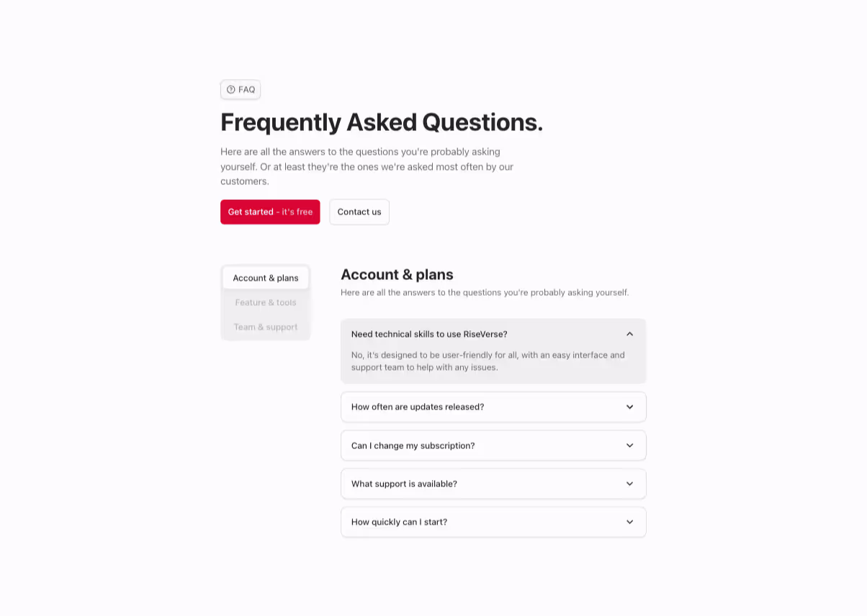Click the chevron beside 'What support is available?'
The height and width of the screenshot is (616, 867).
(629, 484)
